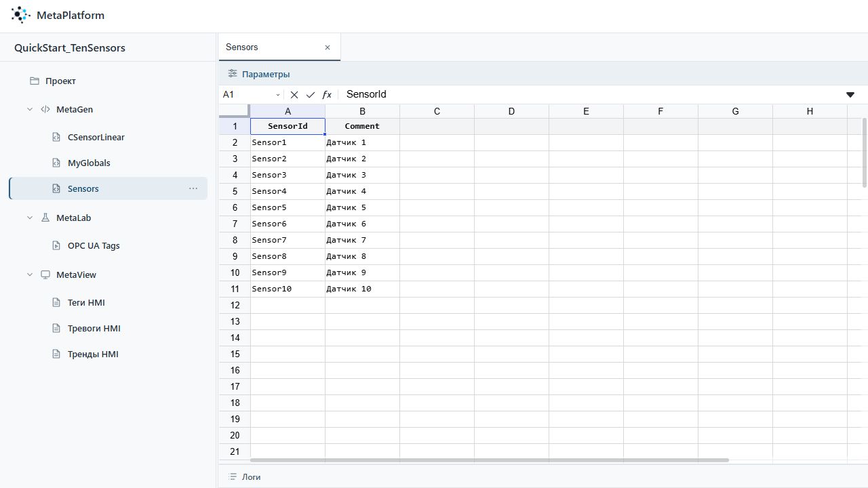Click the vertical scrollbar of the spreadsheet
Screen dimensions: 868x488
pos(865,152)
